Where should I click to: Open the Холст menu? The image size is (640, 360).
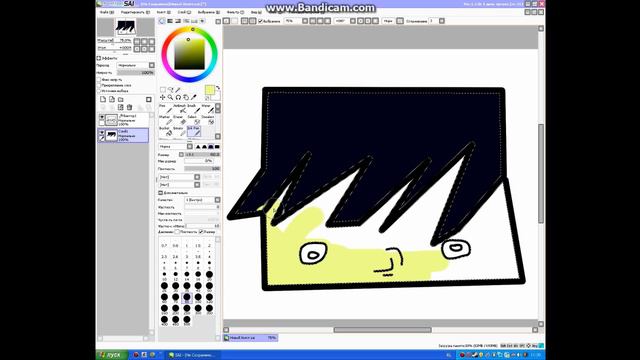[x=163, y=12]
